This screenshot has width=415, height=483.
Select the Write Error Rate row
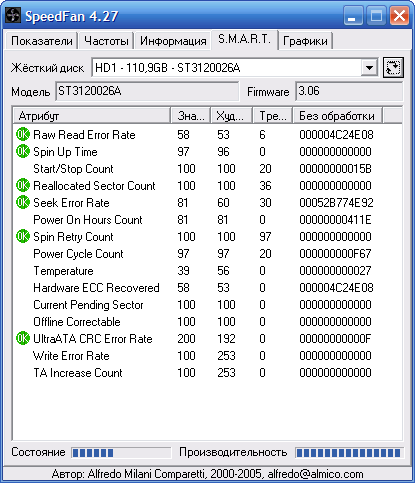click(x=207, y=356)
